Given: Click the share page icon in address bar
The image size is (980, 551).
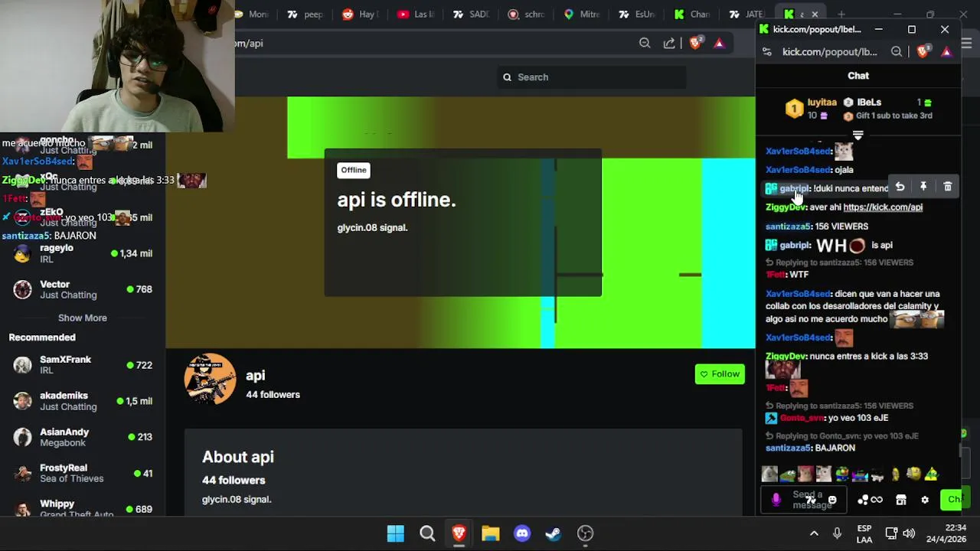Looking at the screenshot, I should coord(669,43).
